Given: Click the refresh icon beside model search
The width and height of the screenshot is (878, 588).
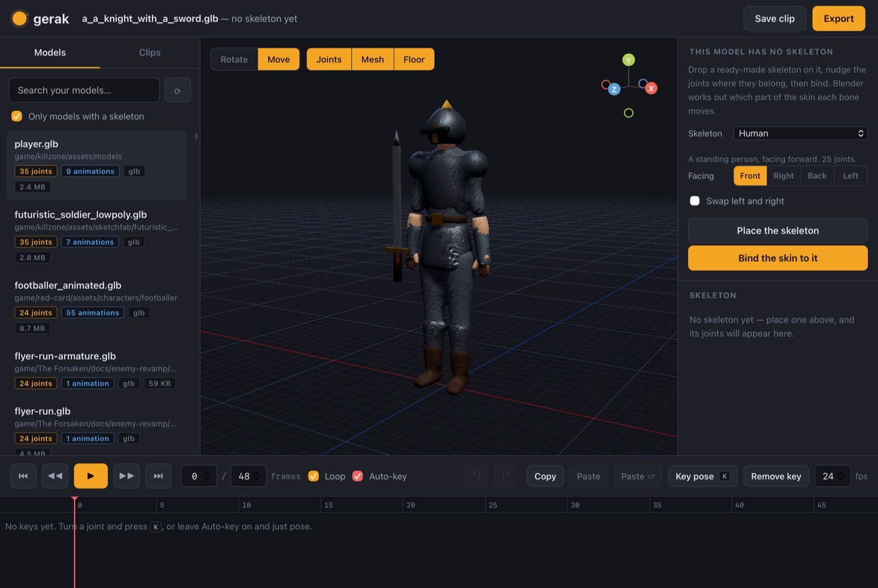Looking at the screenshot, I should pos(177,91).
